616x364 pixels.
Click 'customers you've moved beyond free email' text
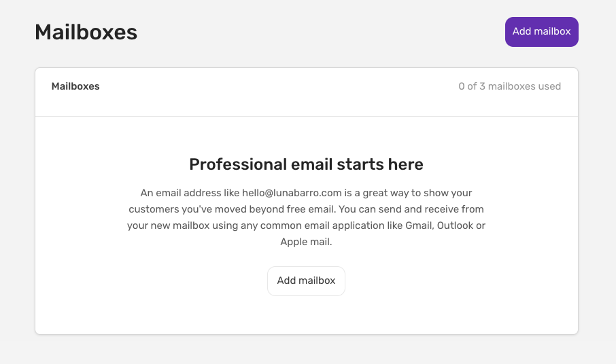233,209
